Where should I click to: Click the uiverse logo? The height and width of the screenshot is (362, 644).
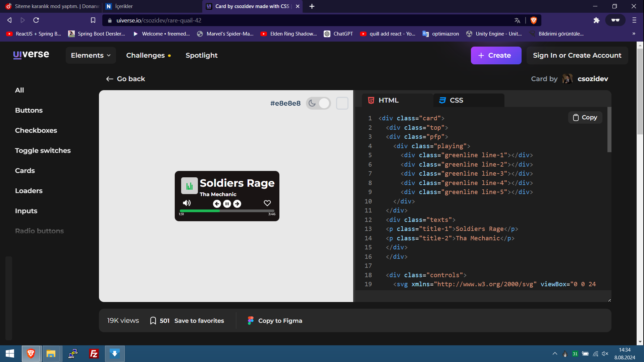pos(31,55)
